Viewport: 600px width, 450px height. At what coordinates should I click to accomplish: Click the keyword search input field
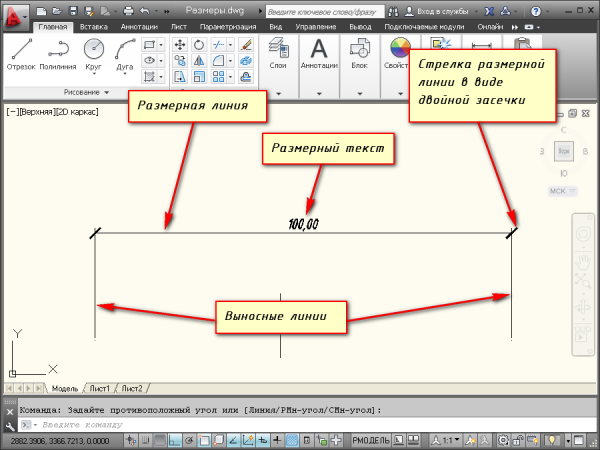325,12
